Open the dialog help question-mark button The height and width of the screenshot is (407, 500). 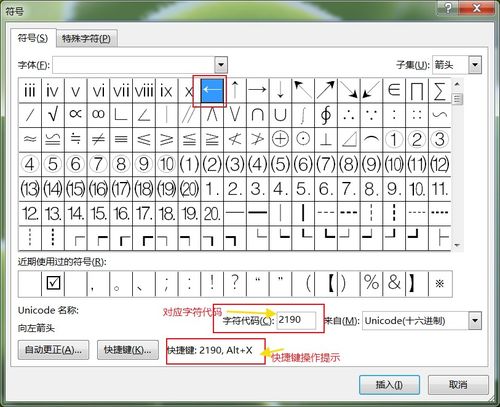448,7
